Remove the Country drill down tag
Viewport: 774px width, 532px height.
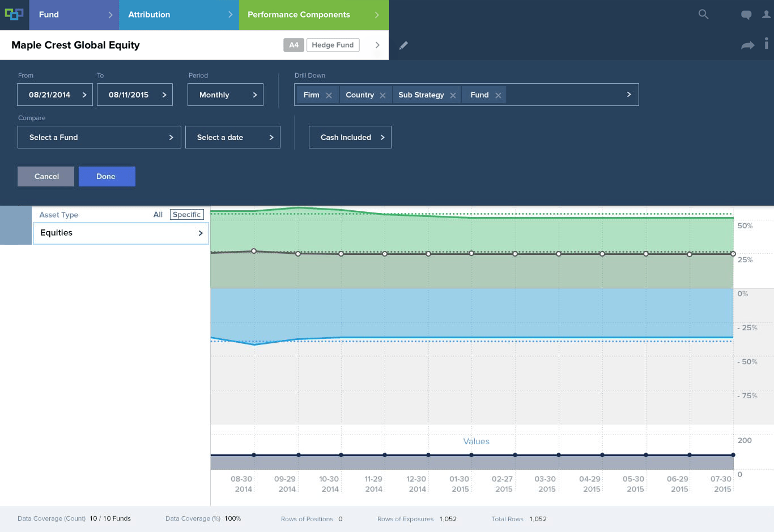[x=382, y=95]
